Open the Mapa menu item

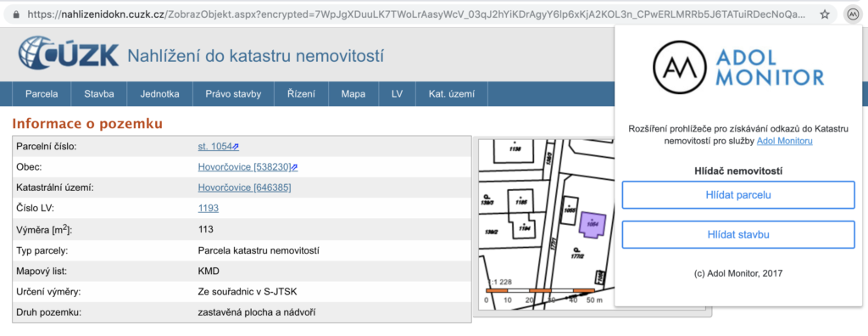point(353,93)
